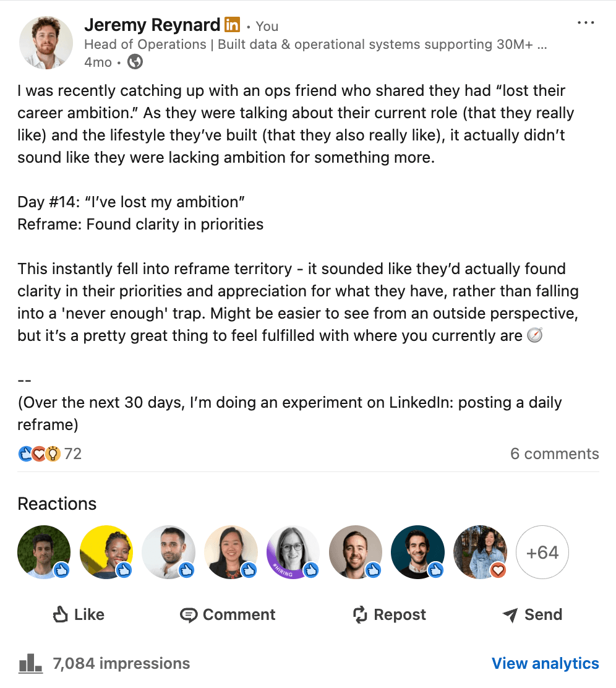Click the first reactor avatar with green background
616x688 pixels.
coord(44,552)
